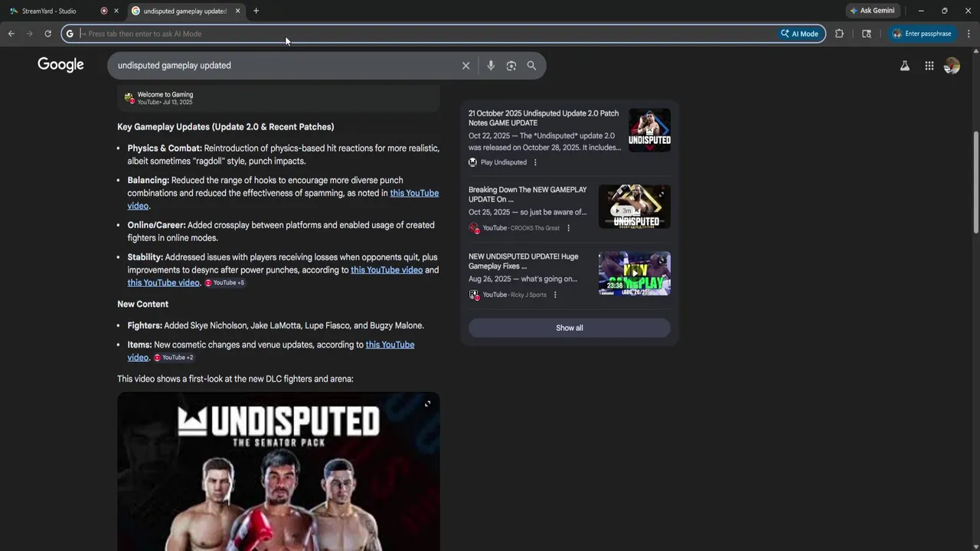Open the browser side panel icon
This screenshot has width=980, height=551.
coord(867,34)
